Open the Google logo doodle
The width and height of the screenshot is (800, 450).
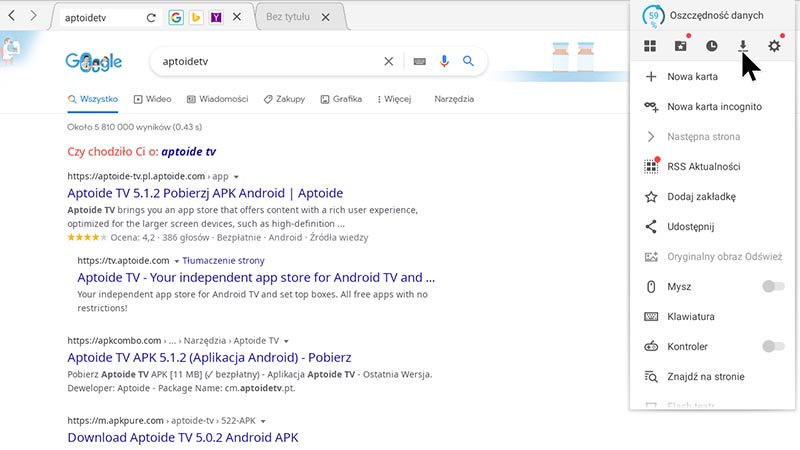tap(94, 62)
